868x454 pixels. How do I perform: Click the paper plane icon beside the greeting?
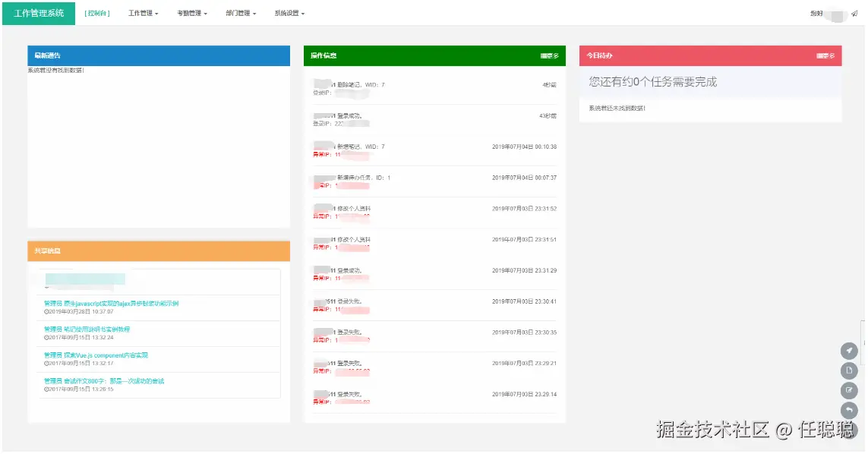pos(854,14)
